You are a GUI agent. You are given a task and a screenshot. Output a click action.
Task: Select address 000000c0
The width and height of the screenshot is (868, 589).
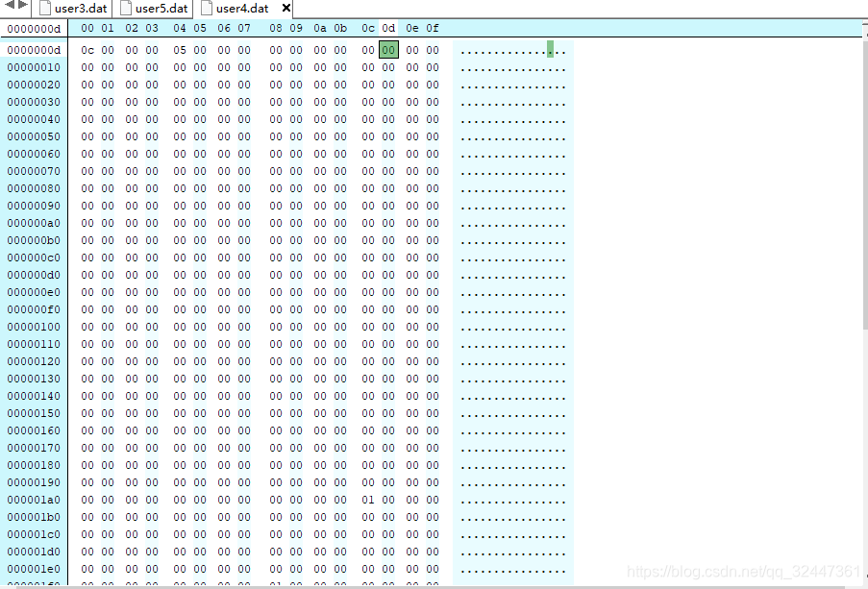(34, 258)
